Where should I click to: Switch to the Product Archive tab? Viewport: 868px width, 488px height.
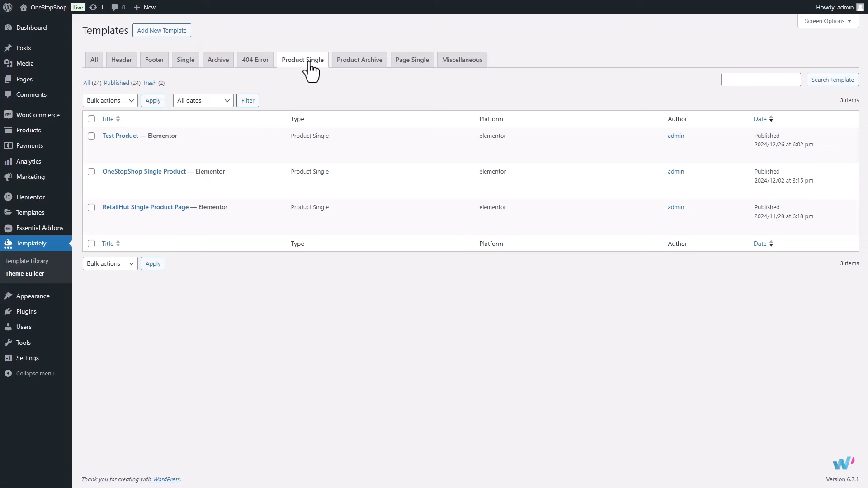359,59
